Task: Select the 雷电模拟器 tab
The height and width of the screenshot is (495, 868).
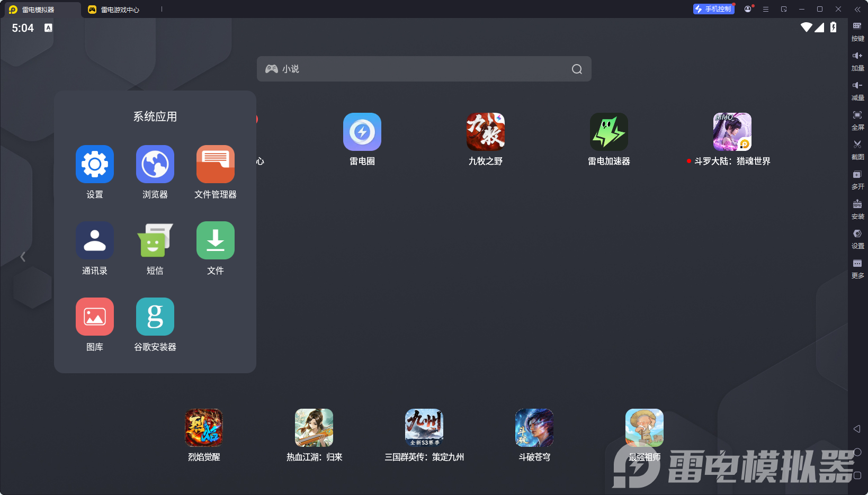Action: (38, 10)
